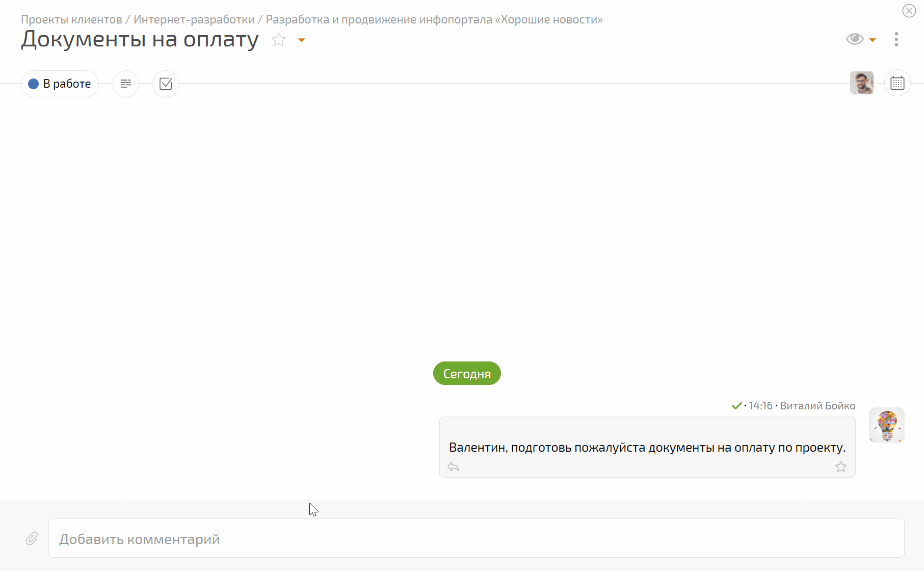The image size is (924, 571).
Task: Click the blue status color dot
Action: 33,84
